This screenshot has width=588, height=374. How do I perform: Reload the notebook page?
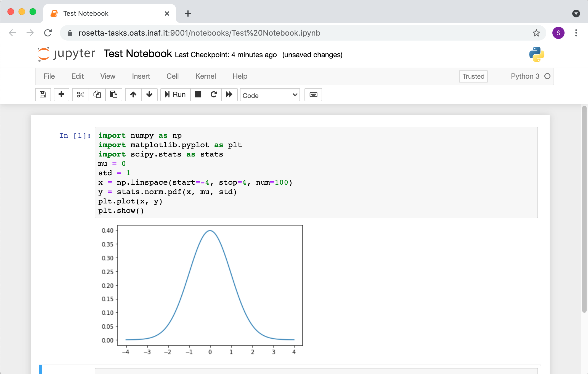pos(48,33)
